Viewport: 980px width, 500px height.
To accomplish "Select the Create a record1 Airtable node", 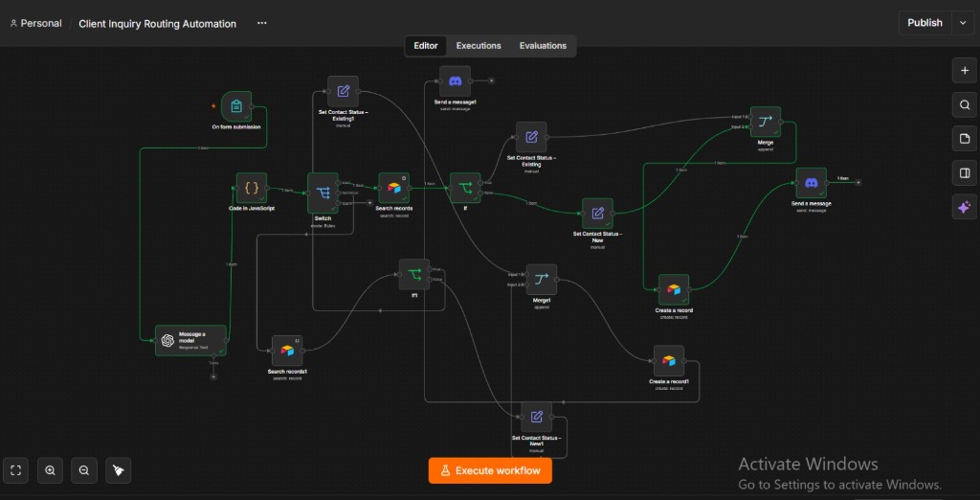I will pos(669,361).
